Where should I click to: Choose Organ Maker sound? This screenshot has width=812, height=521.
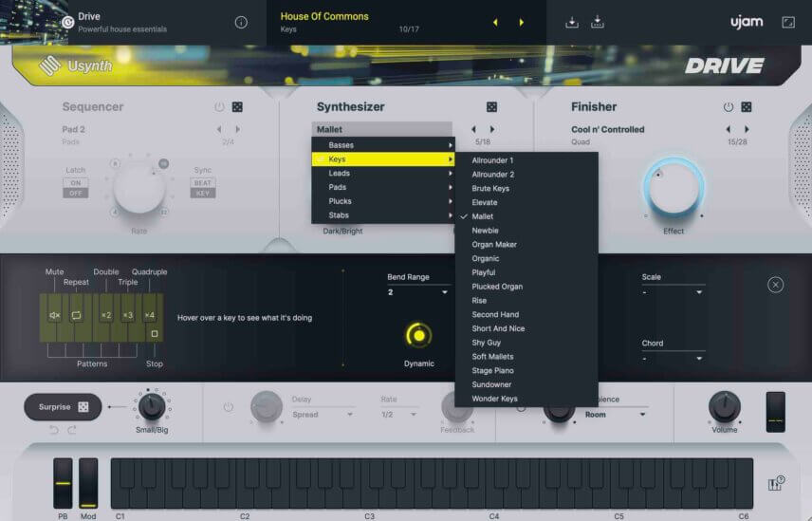click(526, 245)
